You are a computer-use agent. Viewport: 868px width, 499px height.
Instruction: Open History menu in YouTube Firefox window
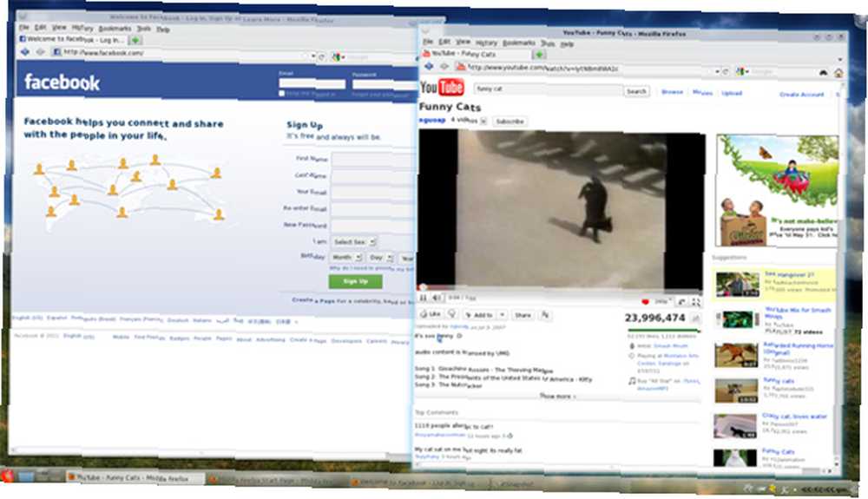pos(486,43)
